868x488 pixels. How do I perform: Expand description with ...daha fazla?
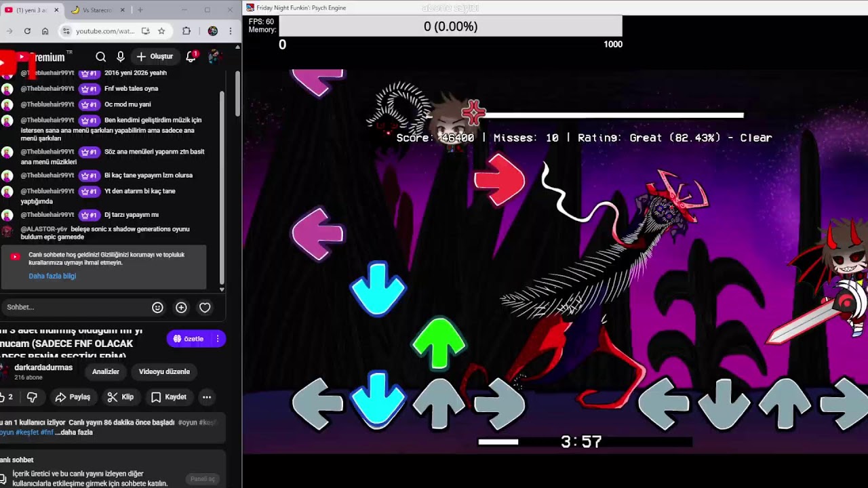[75, 432]
